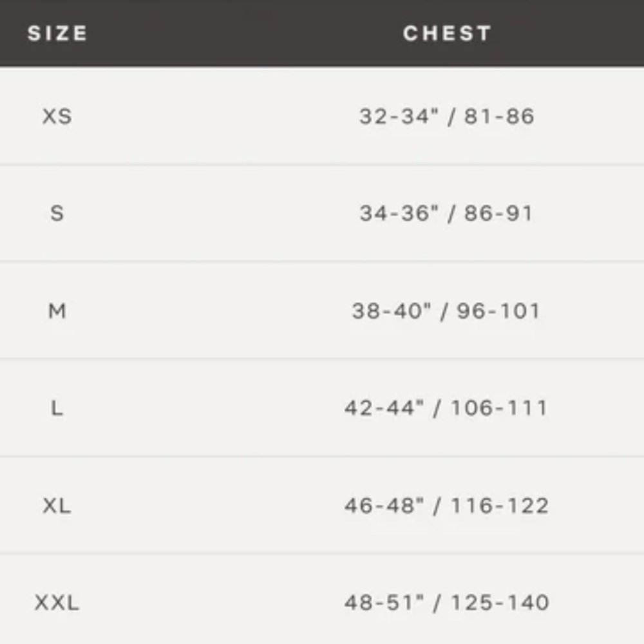Image resolution: width=644 pixels, height=644 pixels.
Task: Select the S size label
Action: [57, 213]
